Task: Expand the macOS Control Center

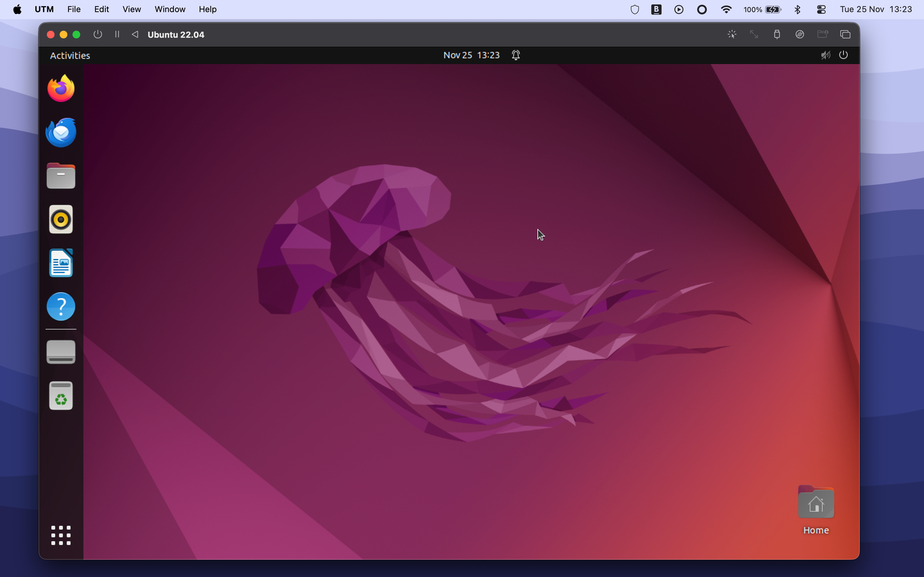Action: (820, 9)
